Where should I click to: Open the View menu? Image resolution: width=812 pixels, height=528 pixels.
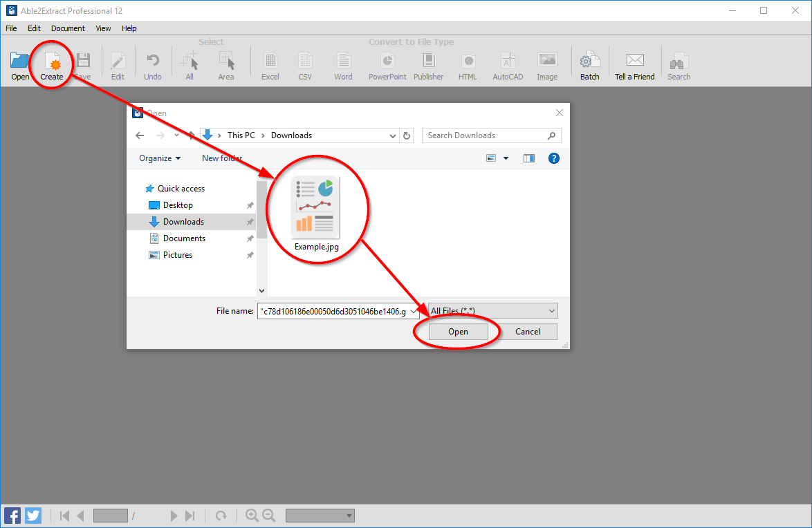(x=102, y=28)
